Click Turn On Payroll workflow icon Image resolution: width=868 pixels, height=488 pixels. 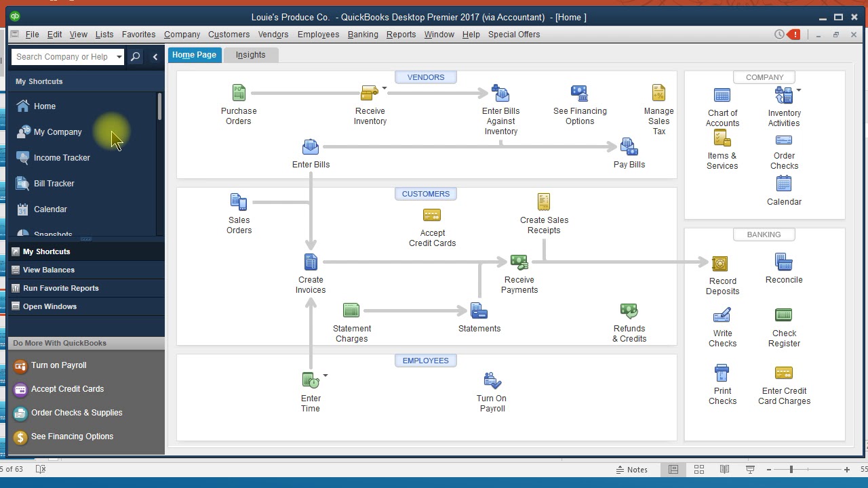tap(492, 380)
